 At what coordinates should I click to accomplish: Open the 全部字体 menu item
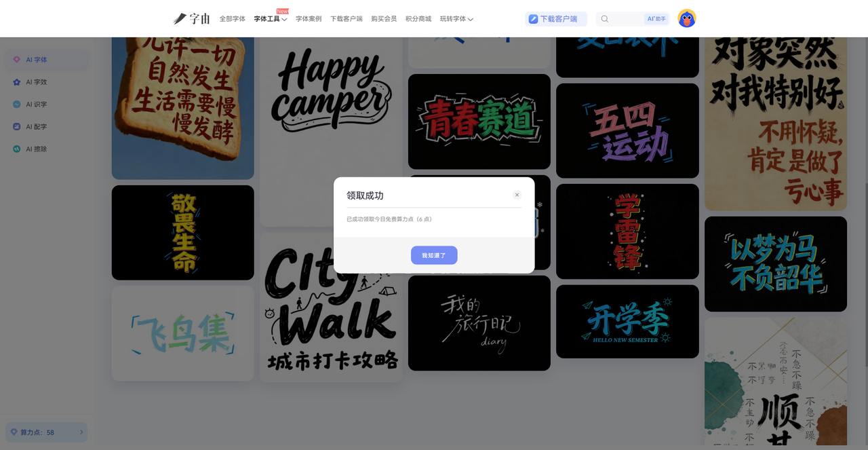pyautogui.click(x=232, y=19)
